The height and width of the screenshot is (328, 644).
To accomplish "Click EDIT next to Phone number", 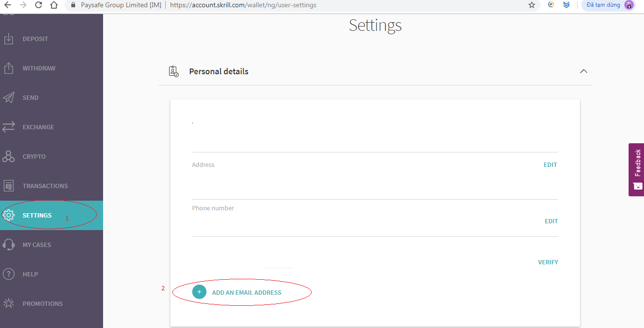I will [551, 221].
